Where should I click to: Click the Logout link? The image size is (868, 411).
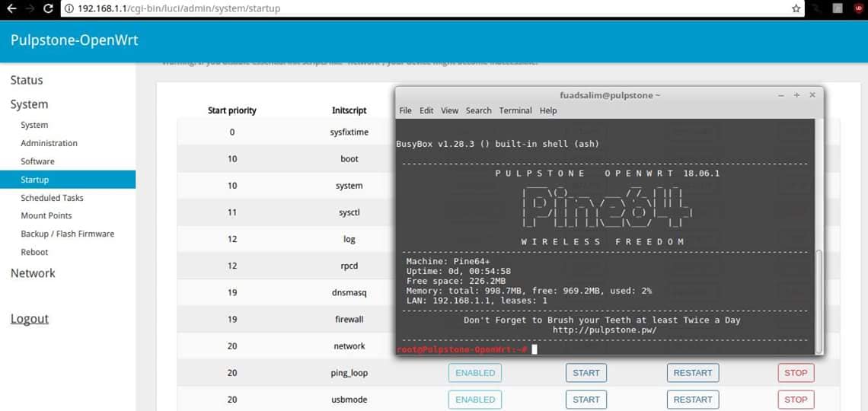click(x=30, y=319)
